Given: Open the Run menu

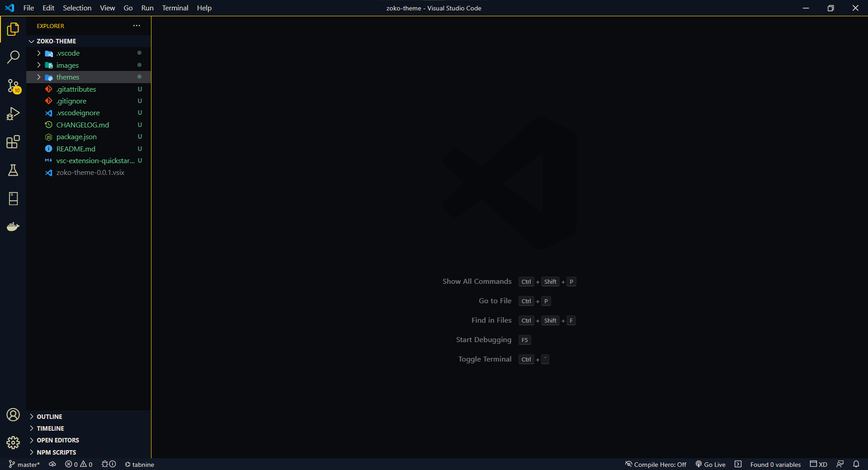Looking at the screenshot, I should click(147, 8).
